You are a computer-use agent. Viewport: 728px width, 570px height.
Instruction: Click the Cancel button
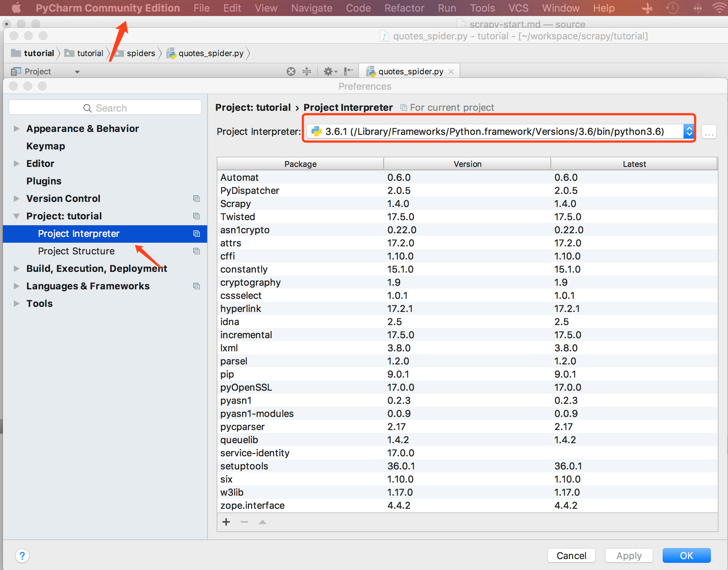click(571, 555)
